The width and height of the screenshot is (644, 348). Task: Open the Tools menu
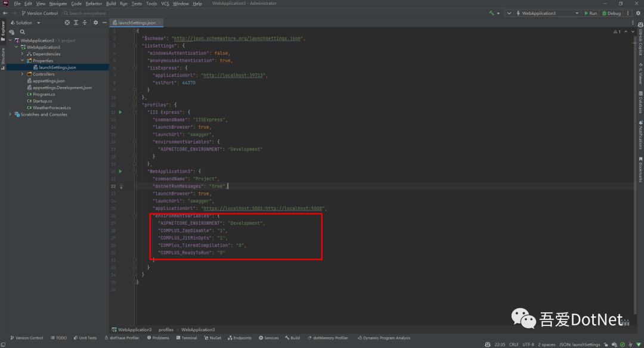(151, 4)
